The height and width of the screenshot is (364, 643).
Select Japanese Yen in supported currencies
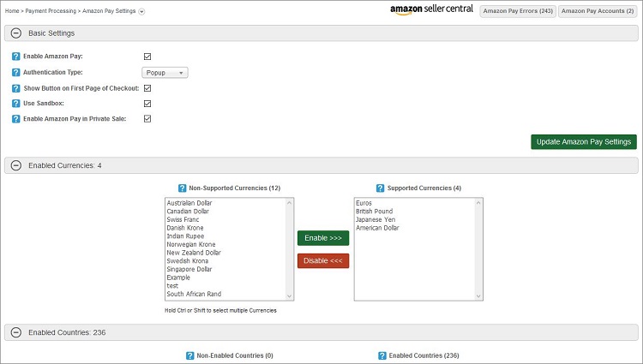[376, 219]
